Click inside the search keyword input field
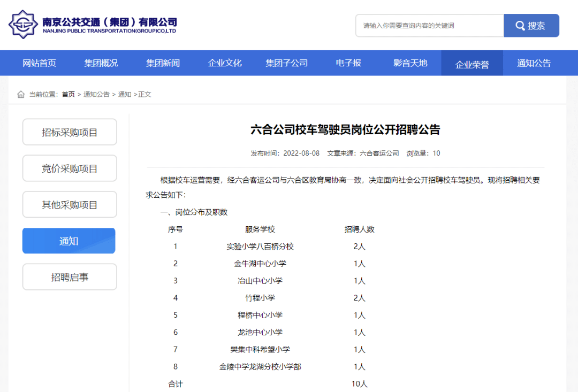This screenshot has width=578, height=392. point(428,25)
